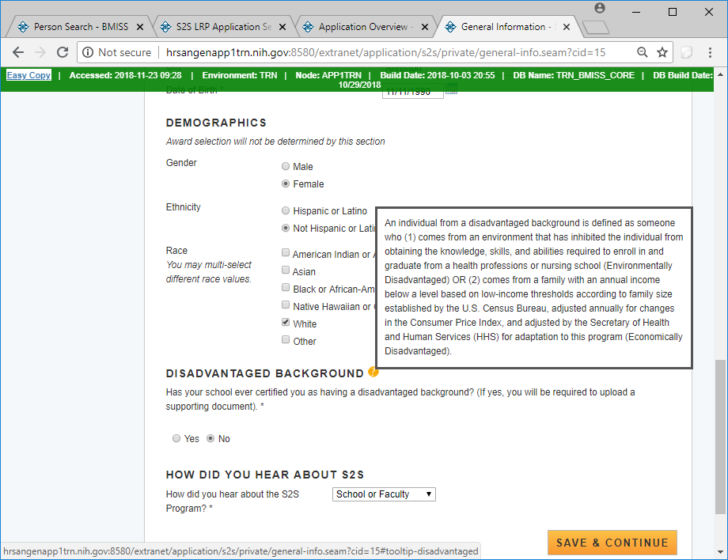Bookmark this page with star icon
Screen dimensions: 728x560
click(663, 52)
